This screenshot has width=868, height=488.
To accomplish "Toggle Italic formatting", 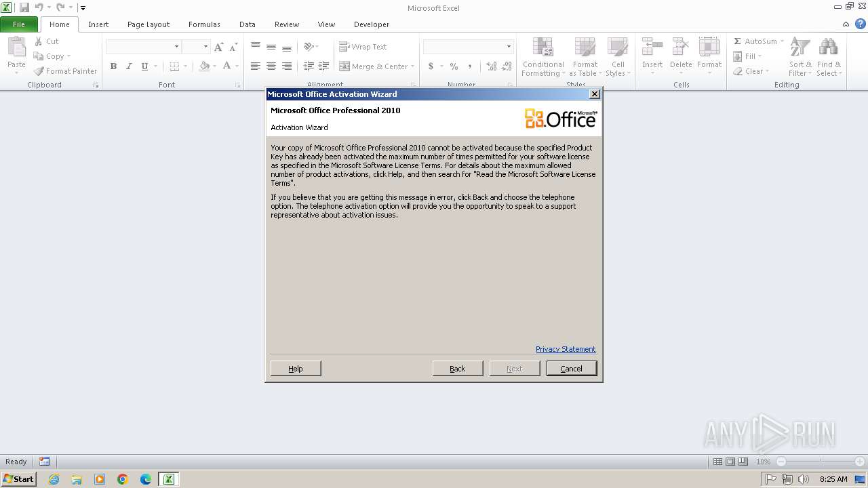I will 129,66.
